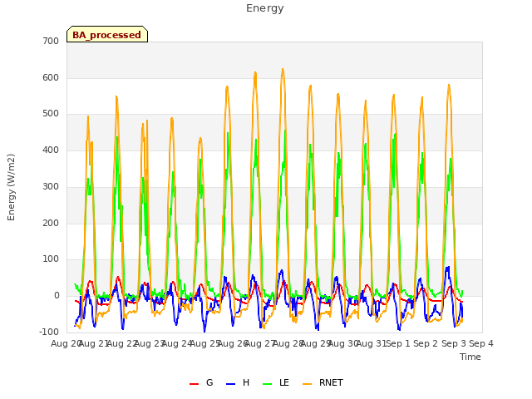Click the 300 y-axis tick label
This screenshot has width=532, height=399.
pos(51,186)
